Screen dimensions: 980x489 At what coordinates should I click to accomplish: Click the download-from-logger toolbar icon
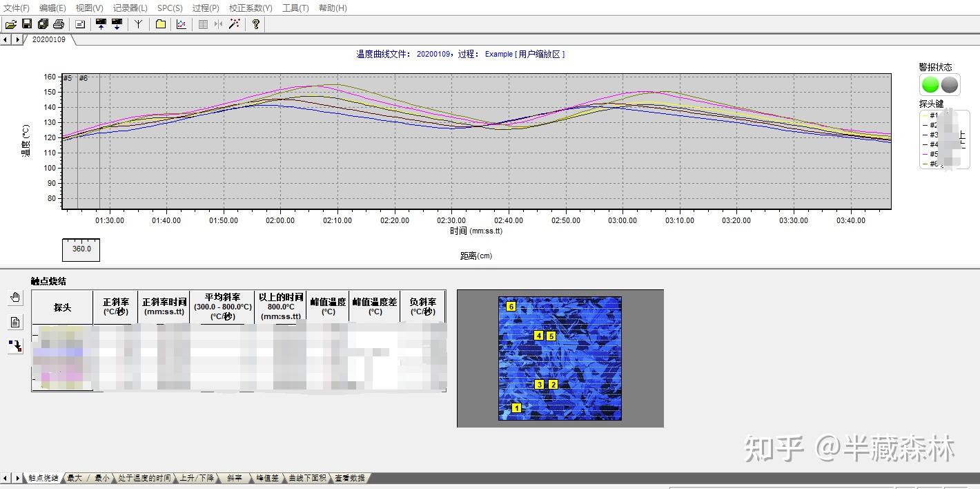(116, 24)
